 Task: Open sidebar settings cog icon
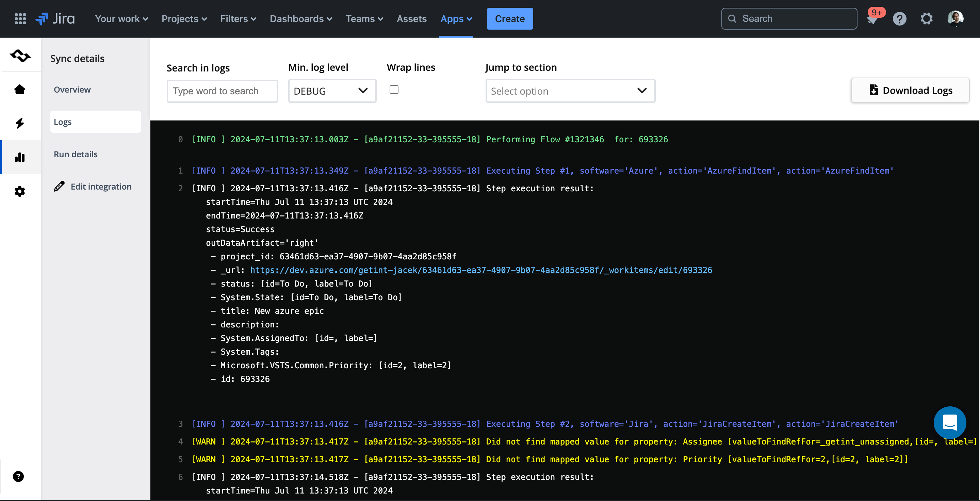tap(20, 191)
